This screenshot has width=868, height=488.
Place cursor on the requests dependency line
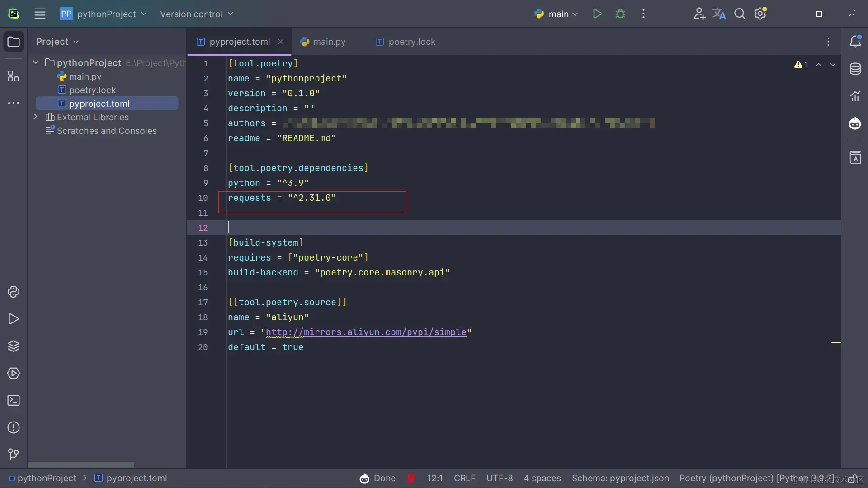(x=282, y=198)
